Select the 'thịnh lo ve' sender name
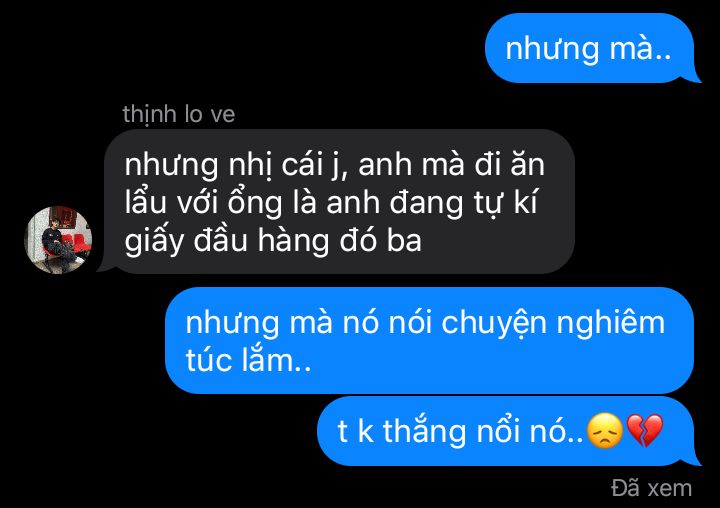 [x=179, y=114]
